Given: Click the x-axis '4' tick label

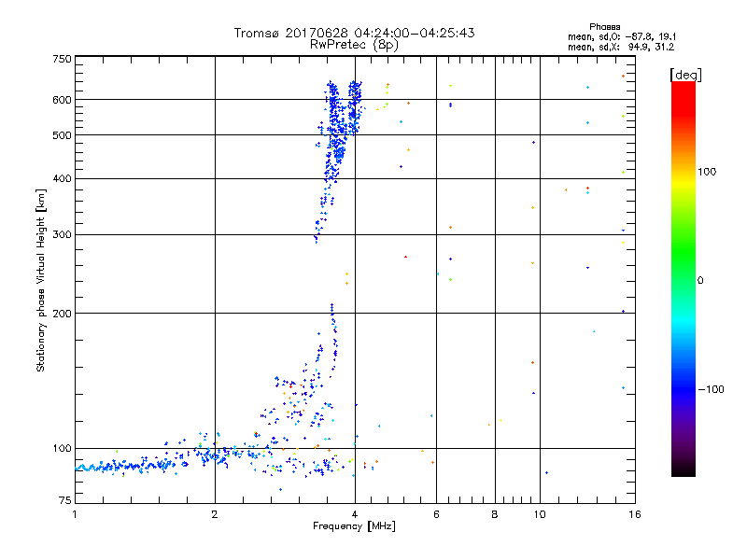Looking at the screenshot, I should point(355,514).
